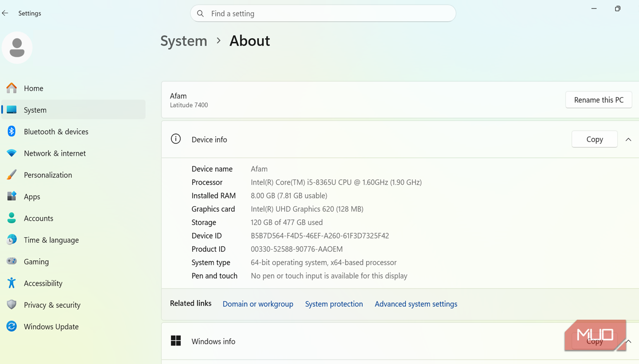Click the back arrow icon
The image size is (639, 364).
point(5,13)
